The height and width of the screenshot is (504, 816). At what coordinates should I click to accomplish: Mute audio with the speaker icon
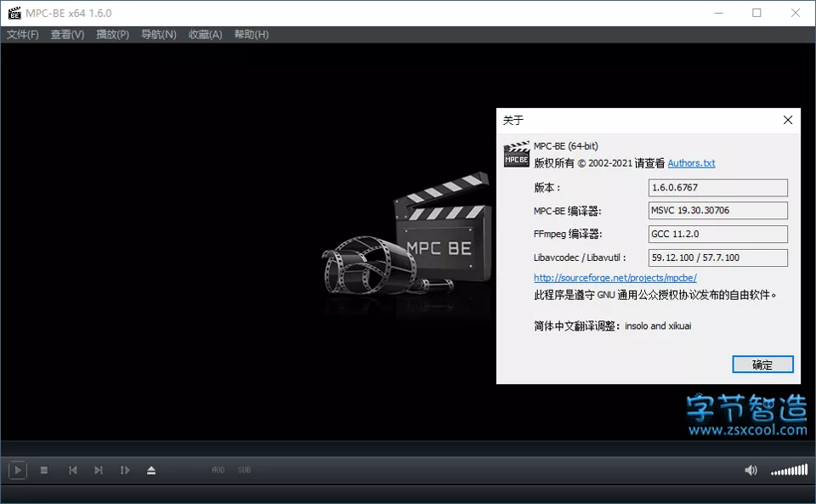click(x=751, y=470)
